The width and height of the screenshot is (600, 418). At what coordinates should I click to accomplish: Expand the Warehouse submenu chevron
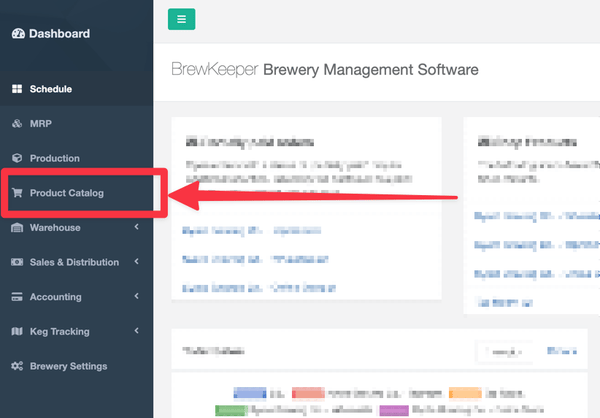coord(137,227)
